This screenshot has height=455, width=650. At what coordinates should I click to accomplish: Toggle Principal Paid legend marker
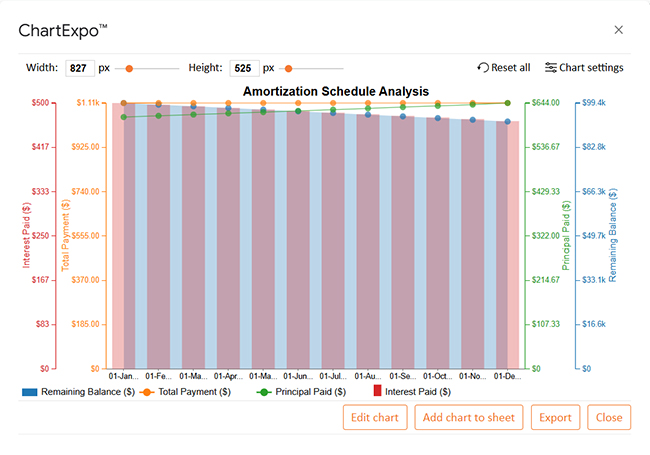(x=265, y=392)
